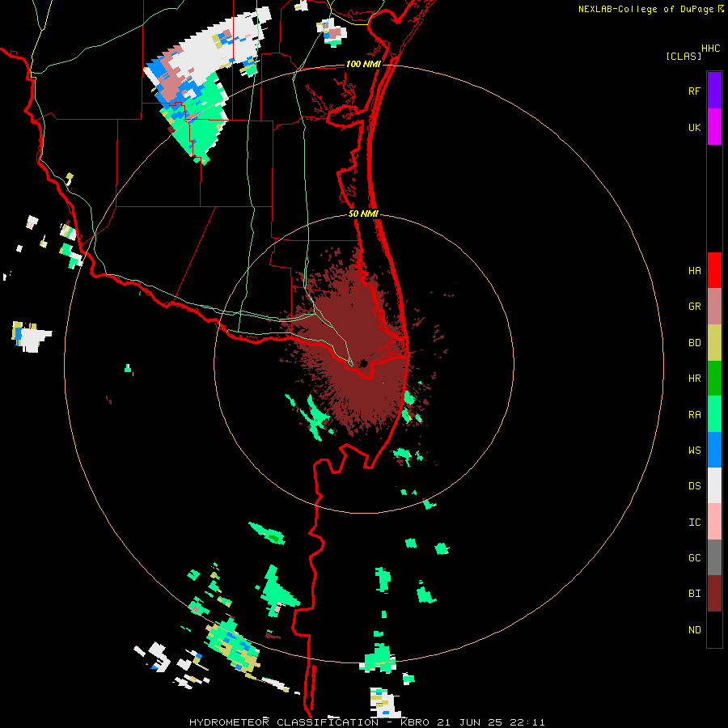Click the 100 NMI range ring label
The width and height of the screenshot is (728, 728).
pyautogui.click(x=363, y=64)
